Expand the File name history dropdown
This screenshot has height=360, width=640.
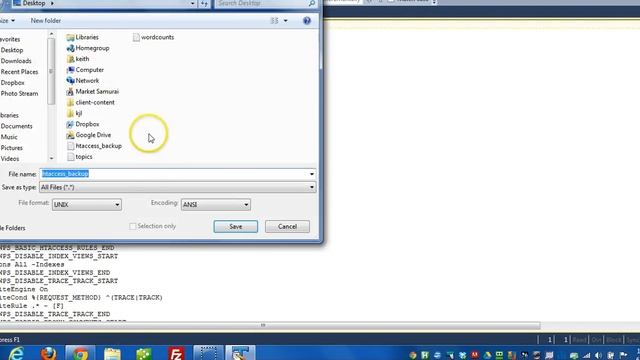(312, 174)
